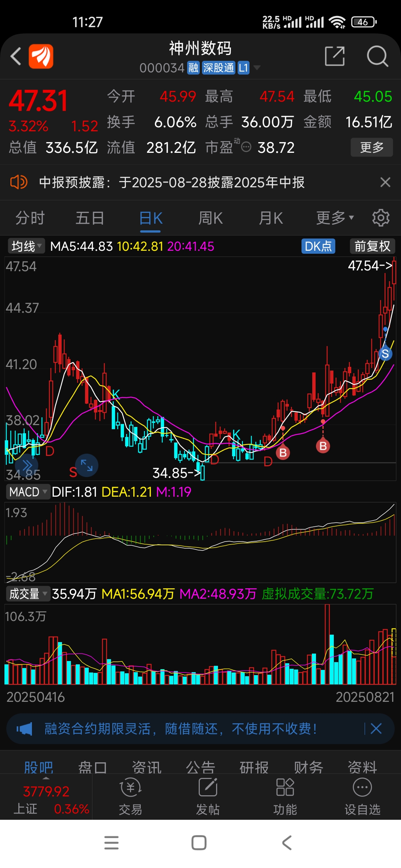Close the margin financing promo banner

click(x=376, y=729)
